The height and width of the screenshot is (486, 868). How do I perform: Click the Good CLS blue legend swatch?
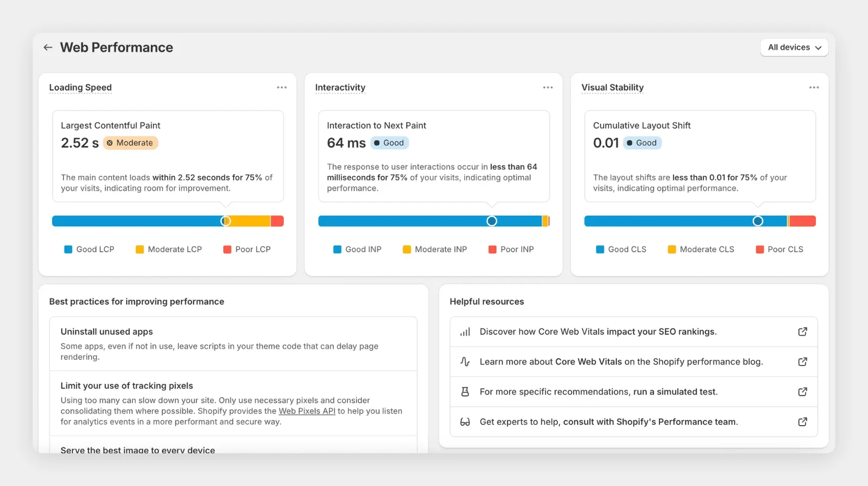600,249
